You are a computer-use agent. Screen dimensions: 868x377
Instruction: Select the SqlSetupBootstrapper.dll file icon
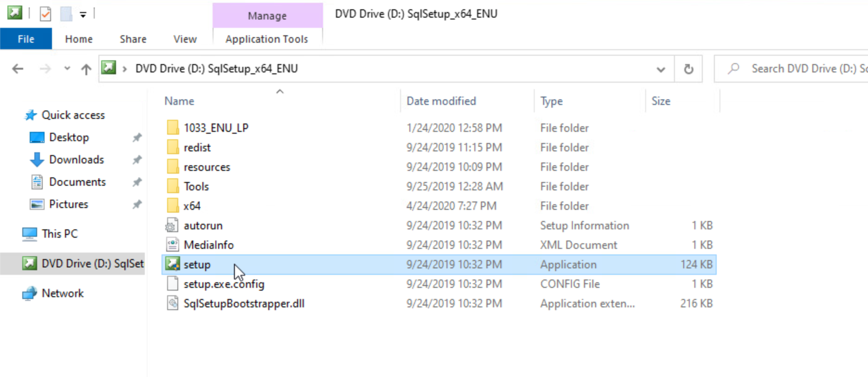(x=172, y=303)
